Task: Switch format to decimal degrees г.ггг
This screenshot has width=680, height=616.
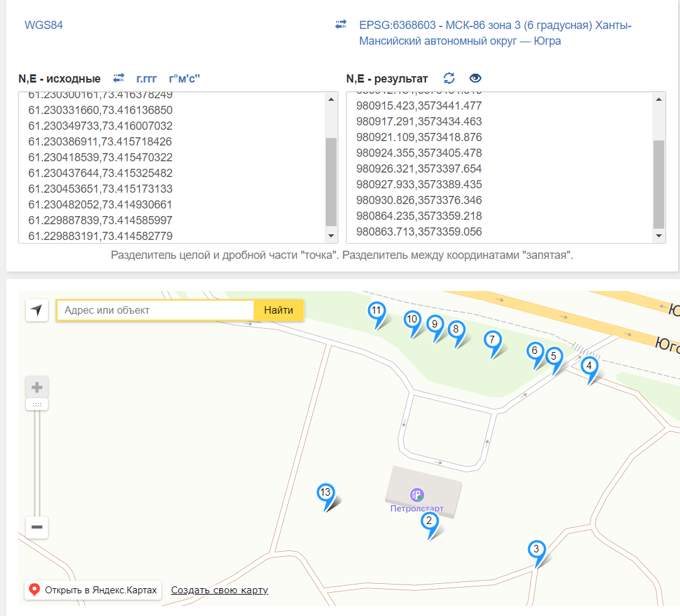Action: (x=146, y=79)
